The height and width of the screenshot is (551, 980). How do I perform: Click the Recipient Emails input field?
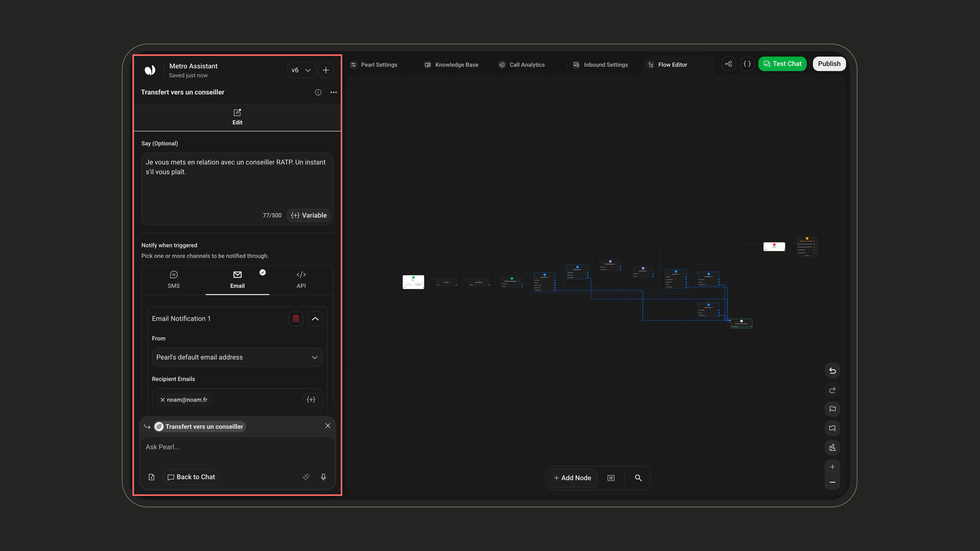pos(237,400)
